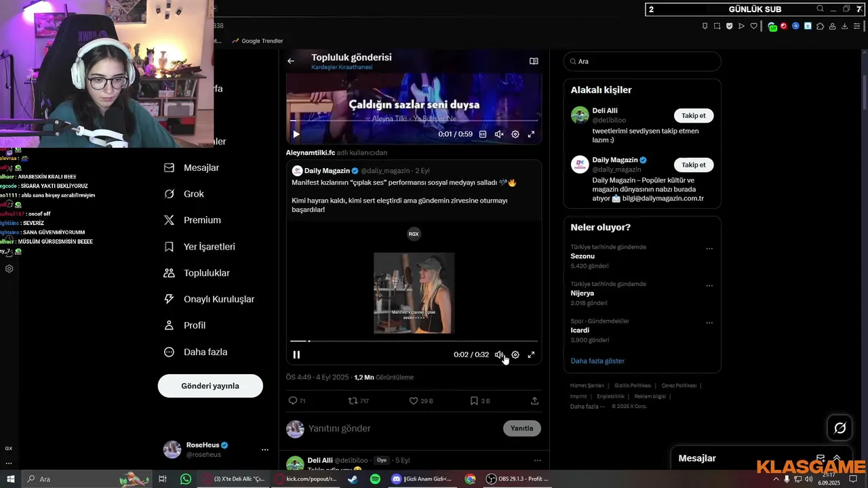Go to Profil in the sidebar
This screenshot has width=868, height=488.
coord(185,325)
